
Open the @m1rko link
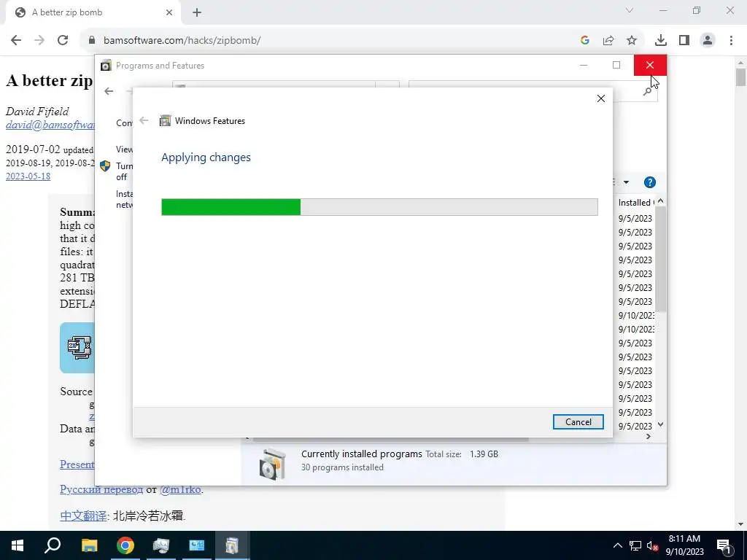click(x=181, y=489)
